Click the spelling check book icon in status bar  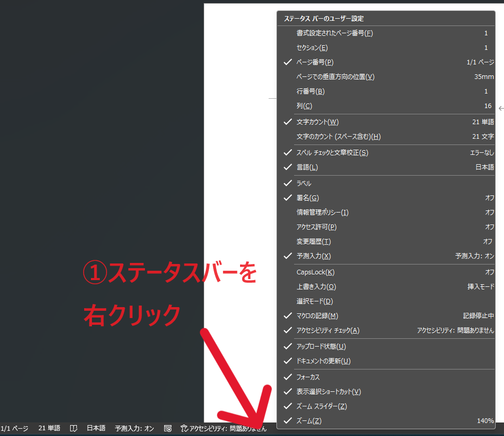coord(74,428)
